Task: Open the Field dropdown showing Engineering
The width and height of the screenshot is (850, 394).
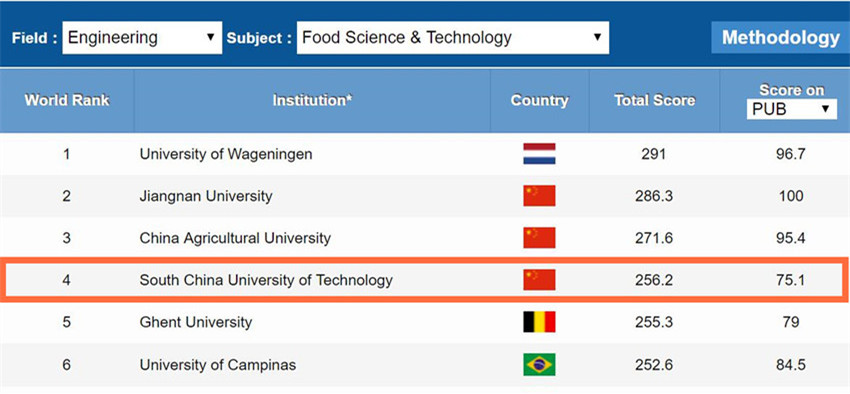Action: point(142,37)
